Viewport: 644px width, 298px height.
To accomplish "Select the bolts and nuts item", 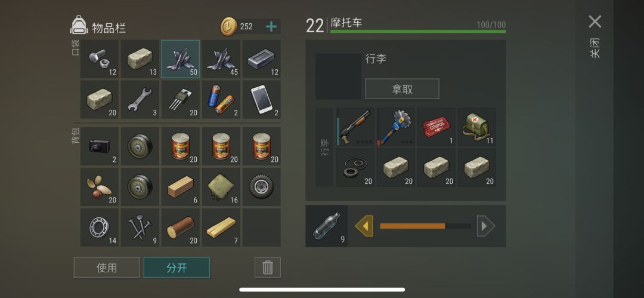I will pyautogui.click(x=99, y=59).
